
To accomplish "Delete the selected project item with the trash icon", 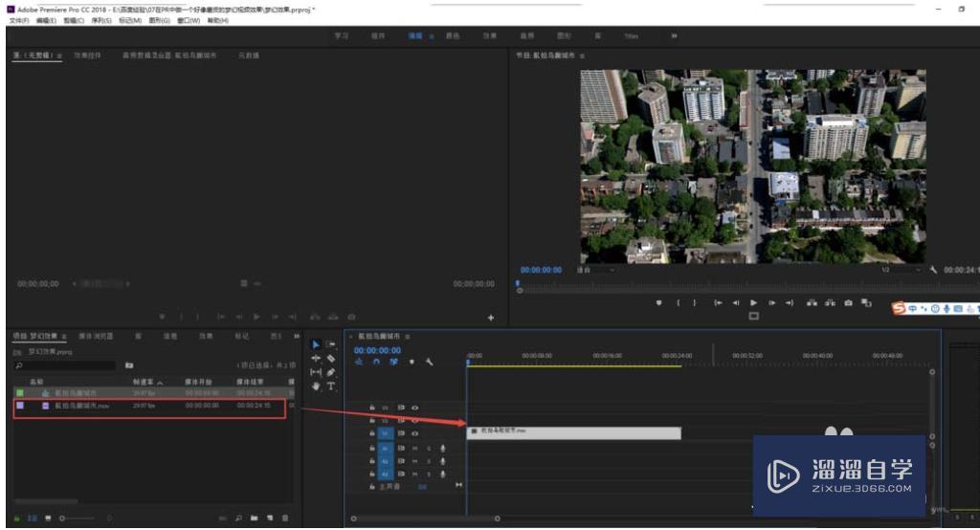I will (285, 519).
